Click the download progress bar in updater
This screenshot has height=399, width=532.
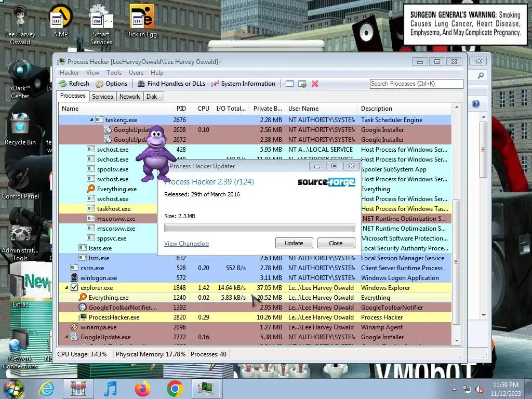coord(260,228)
